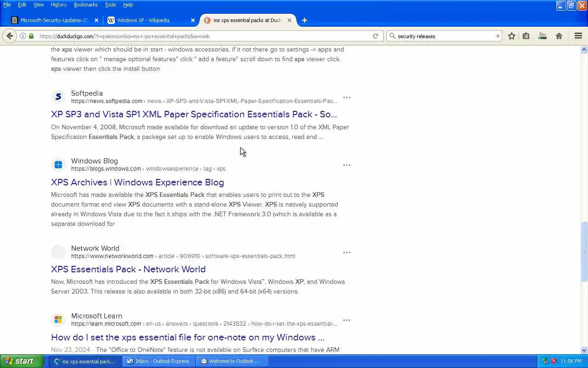Open more options for Softpedia result
This screenshot has height=368, width=588.
pyautogui.click(x=347, y=98)
